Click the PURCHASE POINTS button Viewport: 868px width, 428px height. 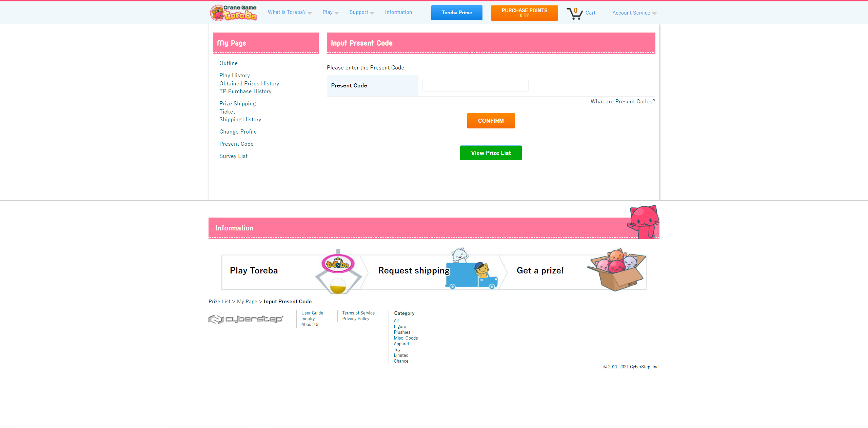pyautogui.click(x=524, y=13)
